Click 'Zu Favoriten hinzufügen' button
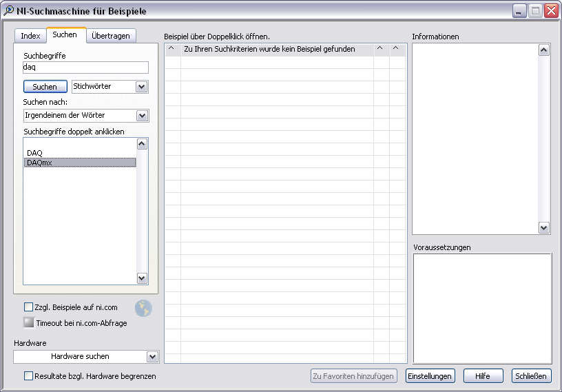 coord(354,376)
